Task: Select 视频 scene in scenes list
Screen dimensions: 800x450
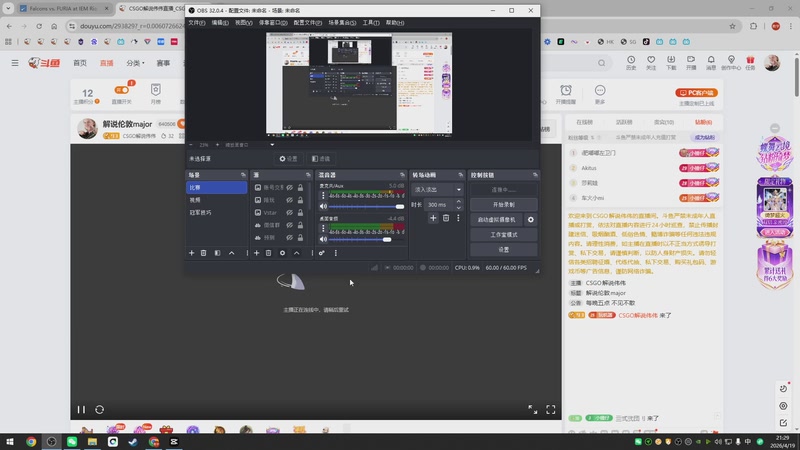Action: coord(216,200)
